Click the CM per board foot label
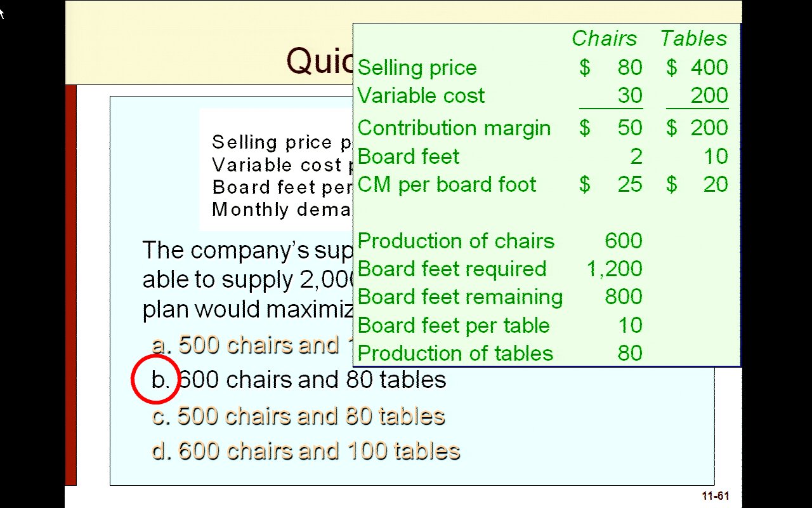The image size is (812, 508). point(447,185)
